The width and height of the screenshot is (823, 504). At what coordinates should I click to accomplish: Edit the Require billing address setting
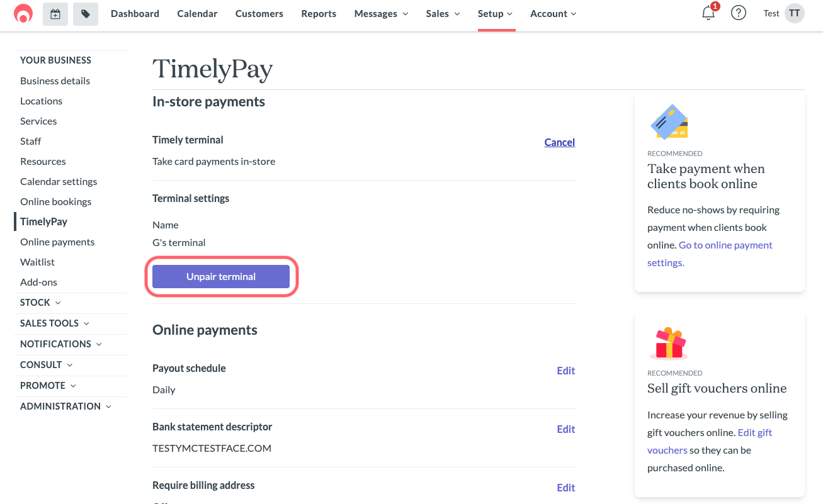tap(565, 488)
